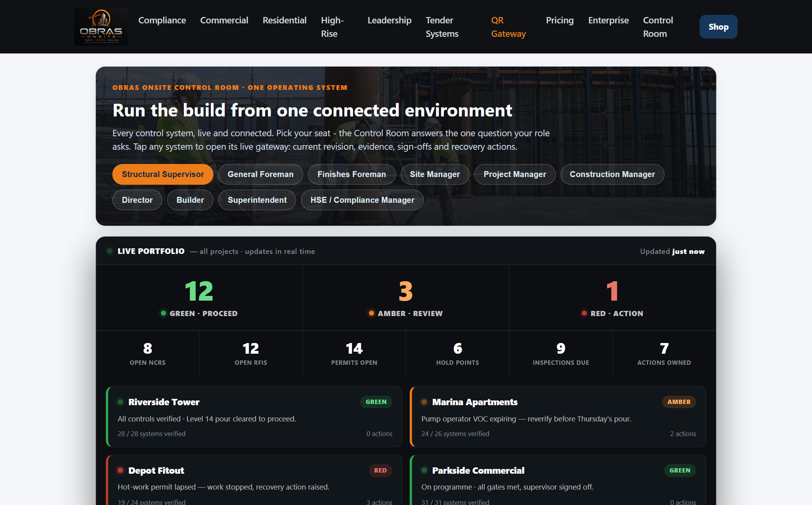Click the 'Hot-work permit lapsed' description
The height and width of the screenshot is (505, 812).
click(x=224, y=487)
